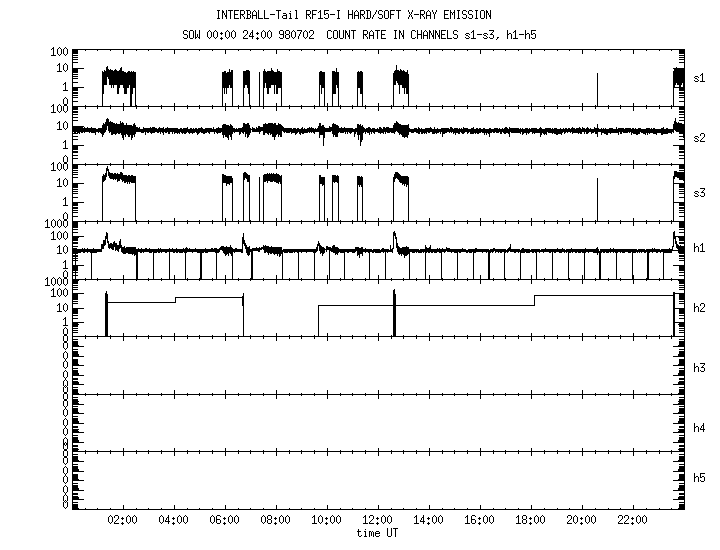
Task: Select the 02:00 time axis tick label
Action: (122, 520)
